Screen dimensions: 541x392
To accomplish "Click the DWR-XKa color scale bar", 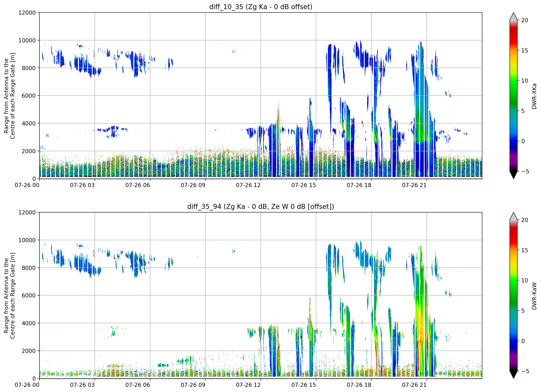I will pyautogui.click(x=514, y=96).
